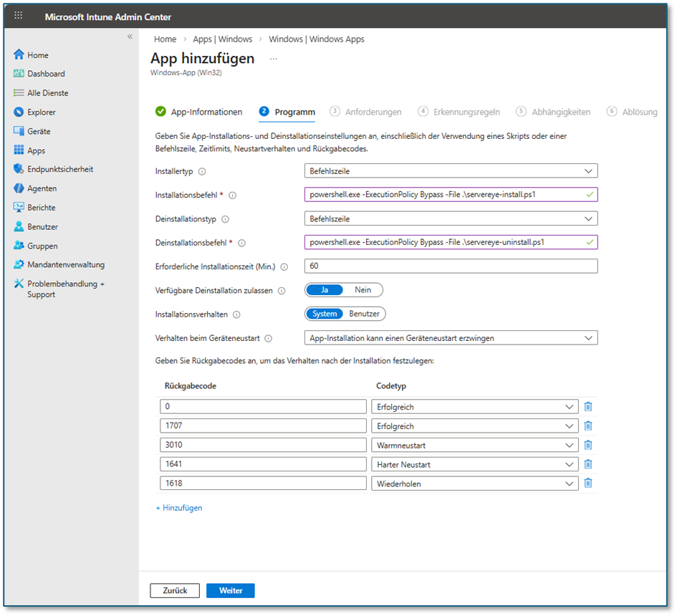The image size is (677, 616).
Task: Click the Installationsbefehl input field
Action: pos(451,195)
